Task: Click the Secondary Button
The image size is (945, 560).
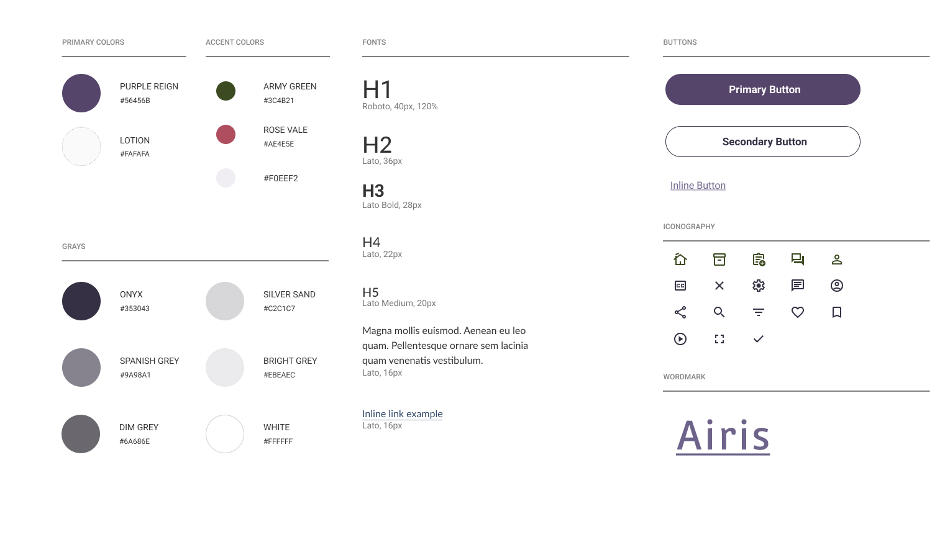Action: tap(763, 142)
